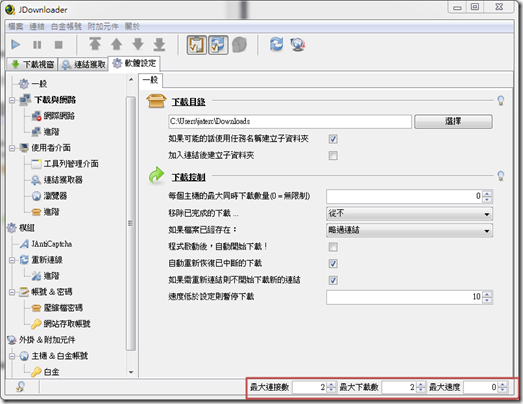This screenshot has height=404, width=523.
Task: Start downloads with the play icon
Action: click(15, 44)
